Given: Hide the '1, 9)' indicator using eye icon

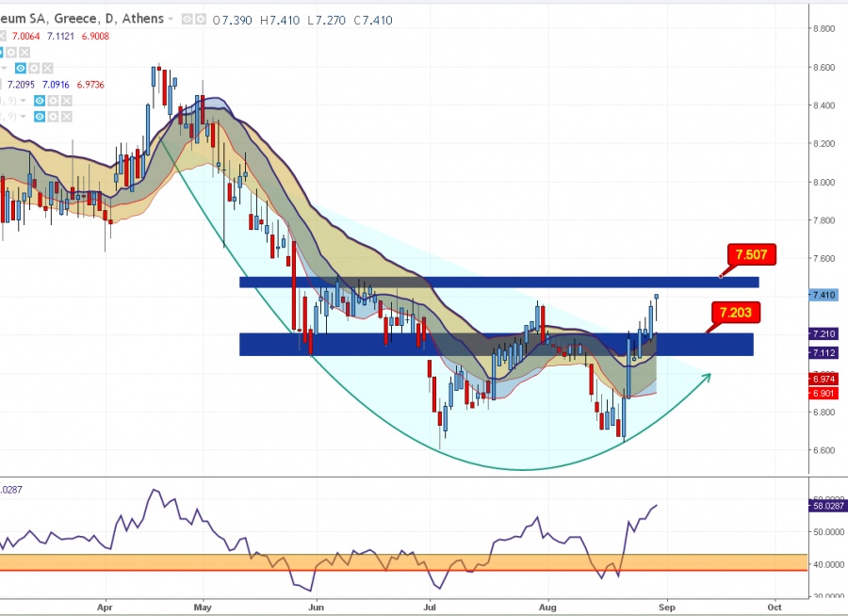Looking at the screenshot, I should [39, 100].
